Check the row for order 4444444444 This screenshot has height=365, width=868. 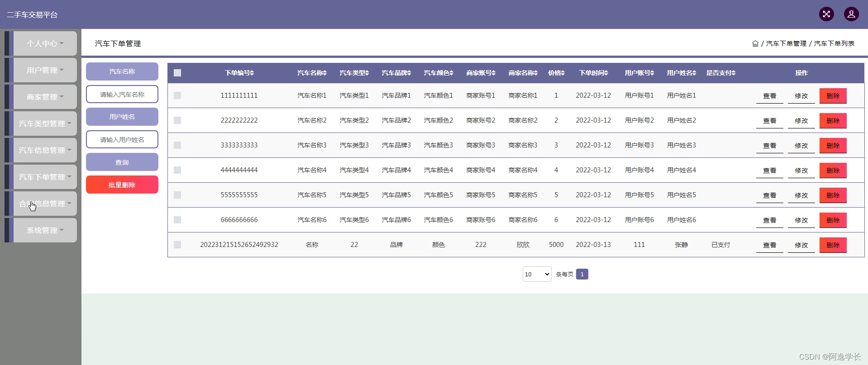tap(177, 170)
